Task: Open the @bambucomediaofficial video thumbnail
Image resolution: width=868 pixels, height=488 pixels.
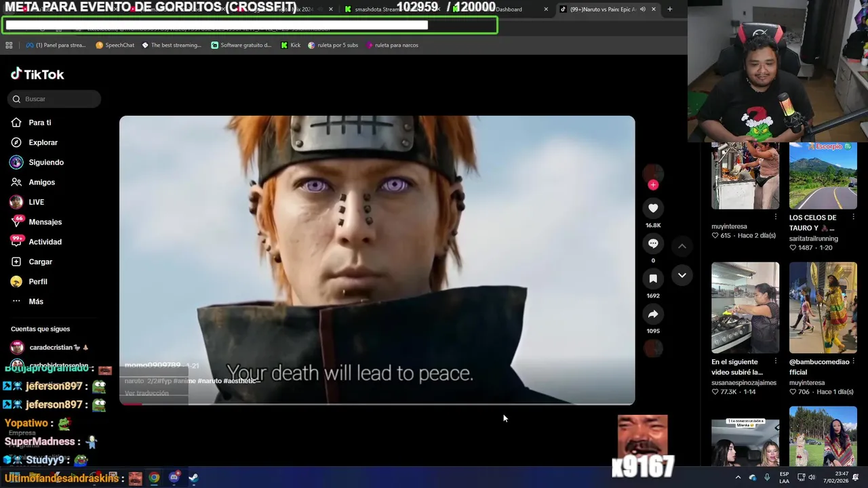Action: pos(823,308)
